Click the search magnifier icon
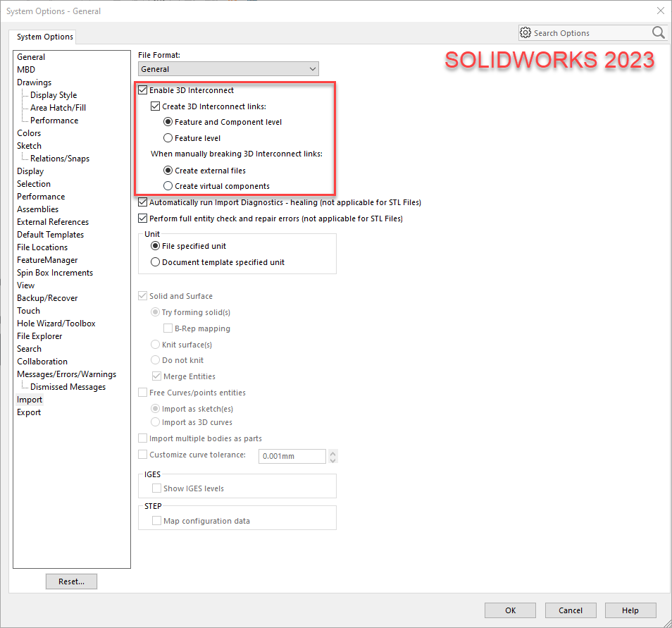 click(x=659, y=32)
